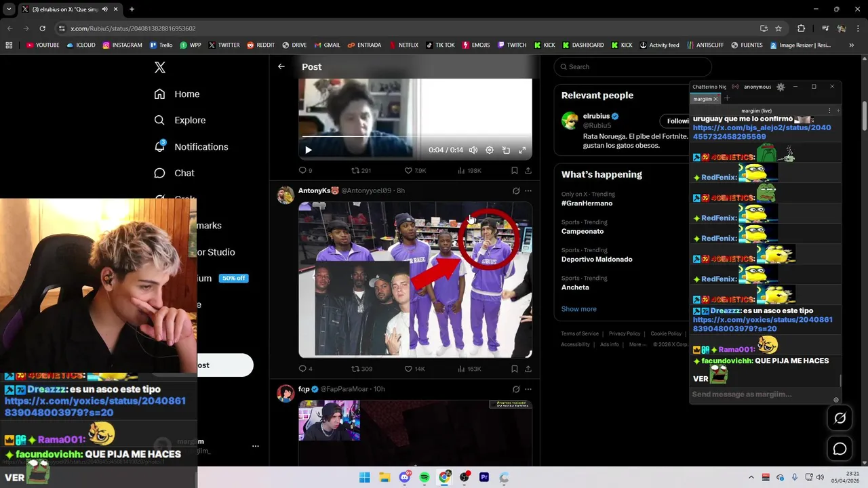The image size is (868, 488).
Task: Reload the browser page
Action: coord(42,28)
